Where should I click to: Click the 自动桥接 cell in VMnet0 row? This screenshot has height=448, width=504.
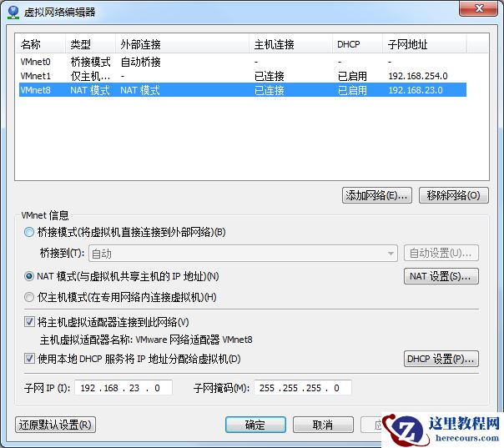pos(140,62)
